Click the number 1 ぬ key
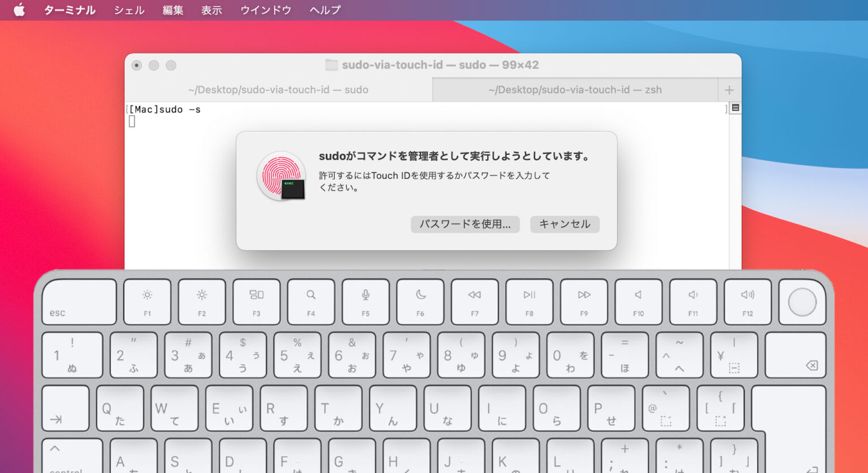868x473 pixels. pyautogui.click(x=72, y=355)
